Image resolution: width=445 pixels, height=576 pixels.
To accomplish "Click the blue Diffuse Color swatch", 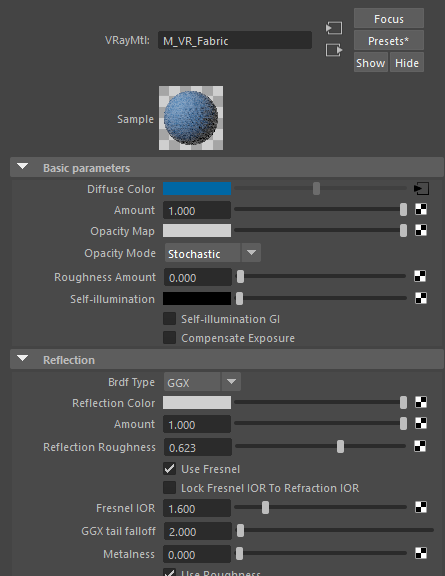I will tap(197, 189).
